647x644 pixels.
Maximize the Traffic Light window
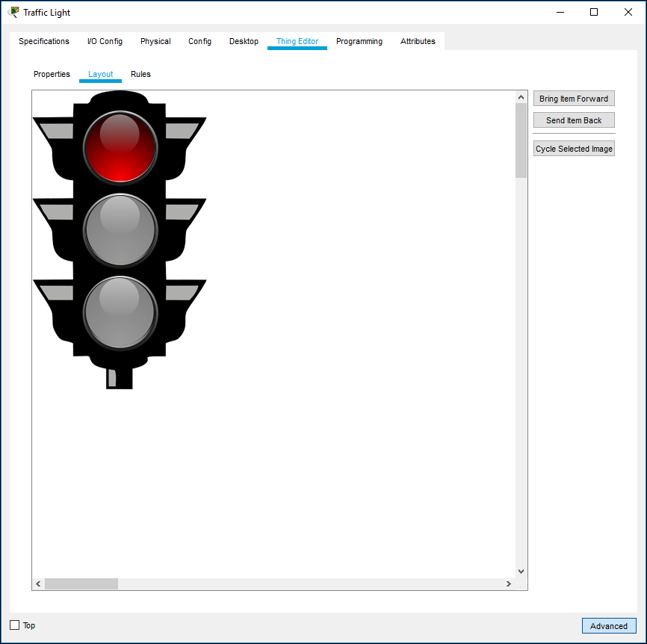(x=594, y=13)
